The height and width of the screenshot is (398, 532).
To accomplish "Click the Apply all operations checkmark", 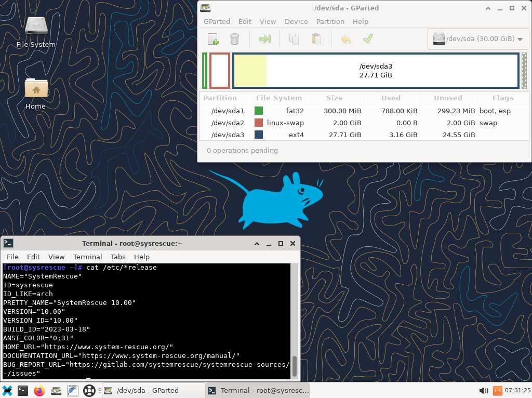I will 368,39.
